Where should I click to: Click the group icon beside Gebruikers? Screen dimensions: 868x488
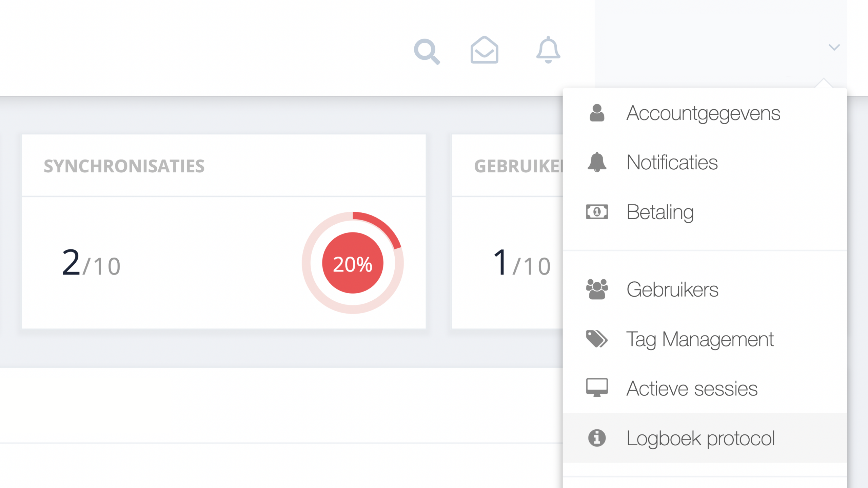[597, 289]
